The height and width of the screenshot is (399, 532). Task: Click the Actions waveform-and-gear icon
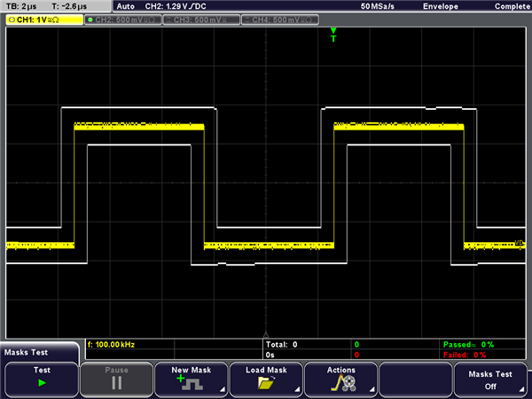coord(341,384)
